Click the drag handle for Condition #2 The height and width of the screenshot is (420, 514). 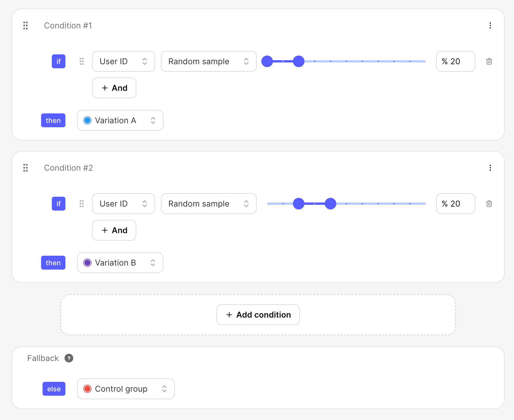25,168
